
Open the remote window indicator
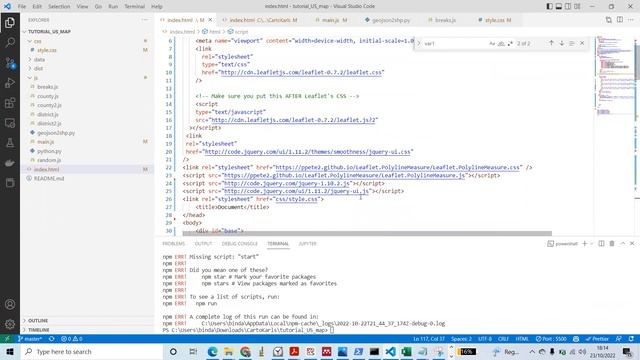7,339
